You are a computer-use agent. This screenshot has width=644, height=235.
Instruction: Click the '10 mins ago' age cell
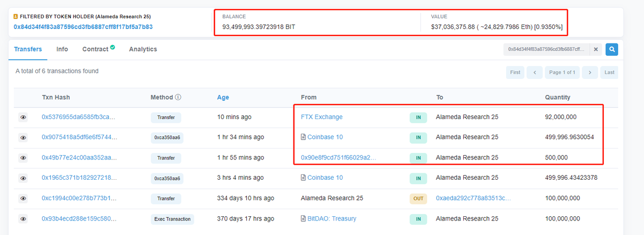point(234,117)
